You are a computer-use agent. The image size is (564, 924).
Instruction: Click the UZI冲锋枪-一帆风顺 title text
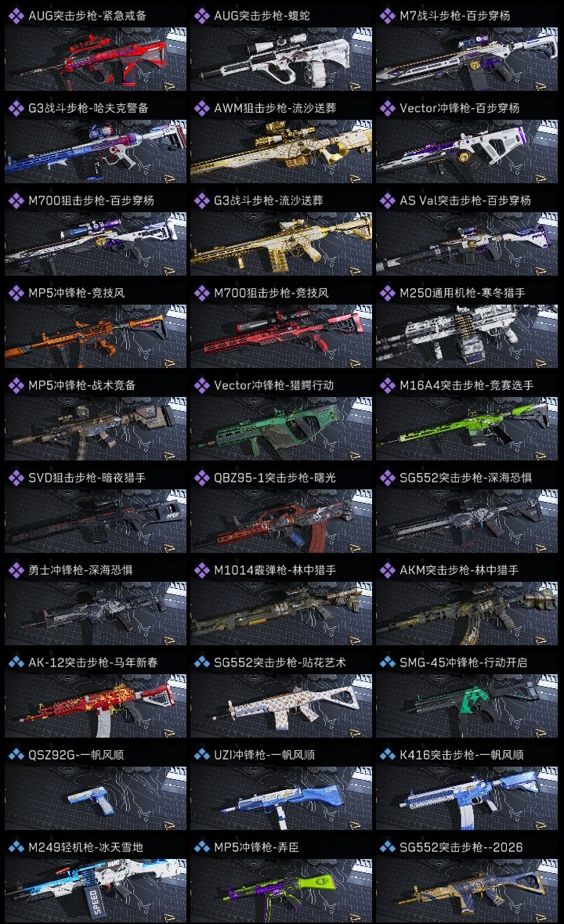[264, 755]
